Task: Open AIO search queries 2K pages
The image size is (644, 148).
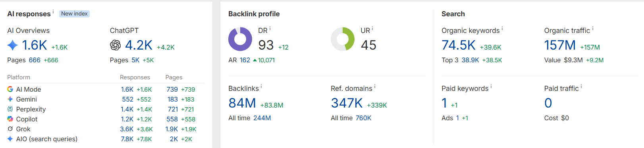Action: click(174, 139)
